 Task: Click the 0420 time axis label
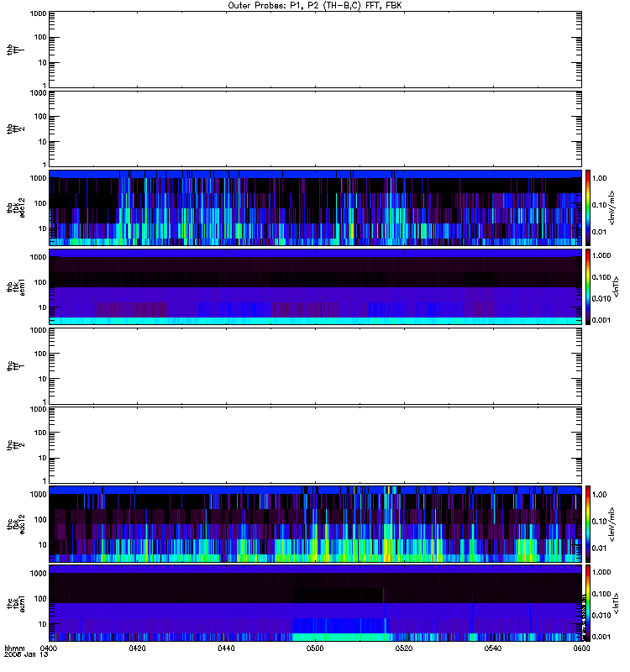click(x=137, y=648)
